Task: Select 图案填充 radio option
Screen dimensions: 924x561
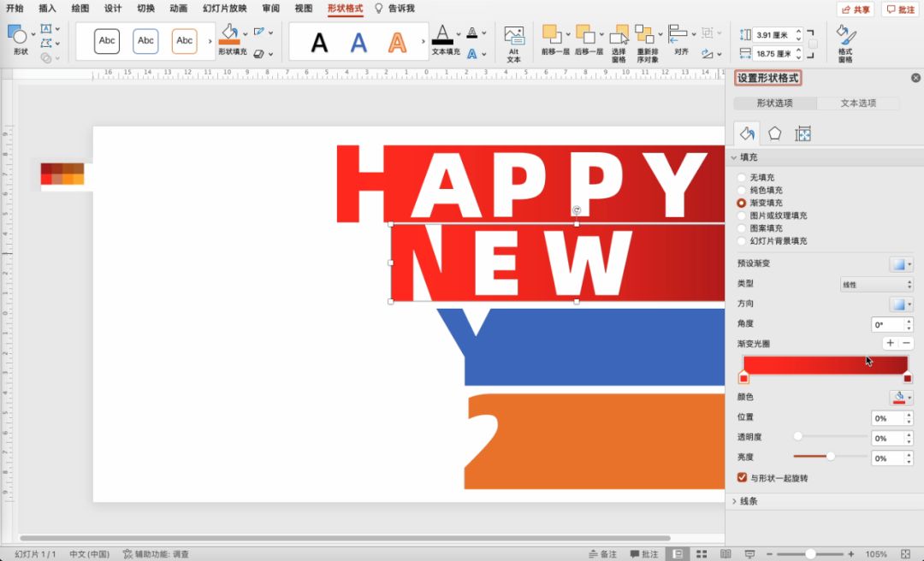Action: click(741, 228)
